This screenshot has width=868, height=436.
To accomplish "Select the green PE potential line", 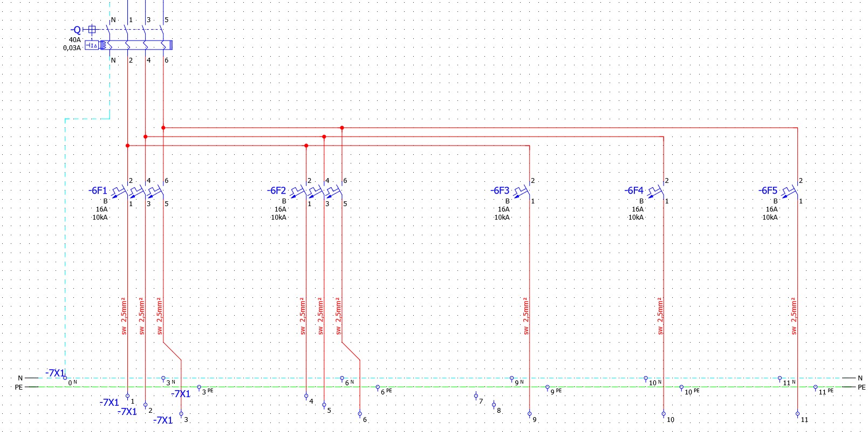I will click(x=432, y=387).
